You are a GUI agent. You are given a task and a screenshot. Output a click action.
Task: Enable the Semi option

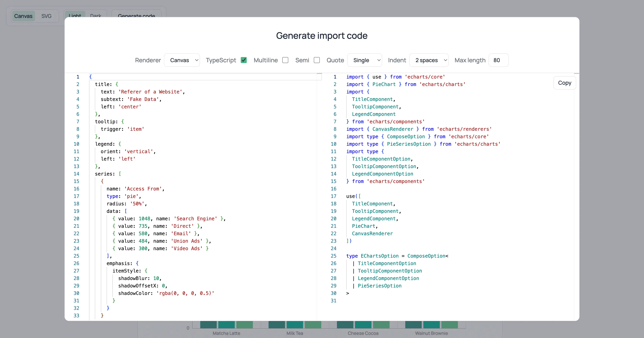(317, 60)
